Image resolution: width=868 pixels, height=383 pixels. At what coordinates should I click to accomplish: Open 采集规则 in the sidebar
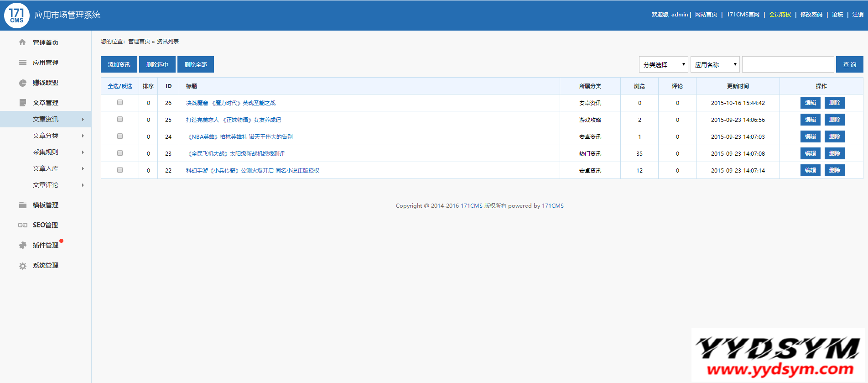[x=46, y=152]
